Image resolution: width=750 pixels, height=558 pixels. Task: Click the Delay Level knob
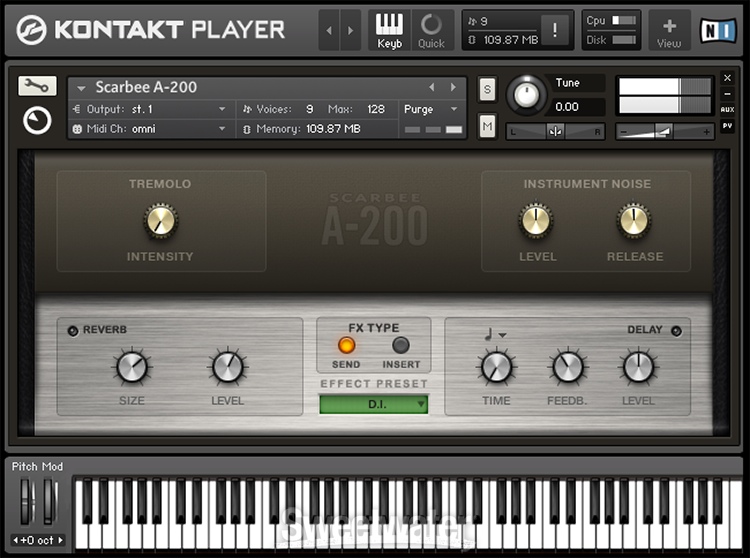[x=639, y=367]
